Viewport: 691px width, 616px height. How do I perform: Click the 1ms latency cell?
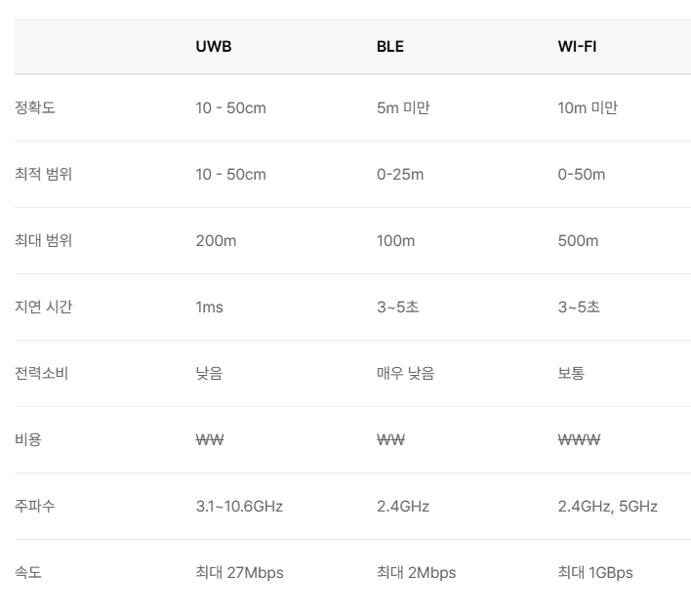pyautogui.click(x=209, y=307)
